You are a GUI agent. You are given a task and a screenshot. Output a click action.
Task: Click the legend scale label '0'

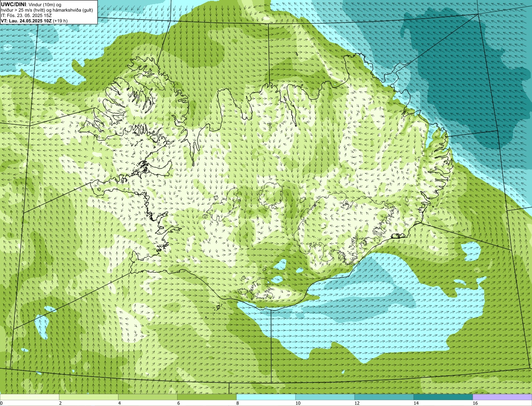[1, 403]
